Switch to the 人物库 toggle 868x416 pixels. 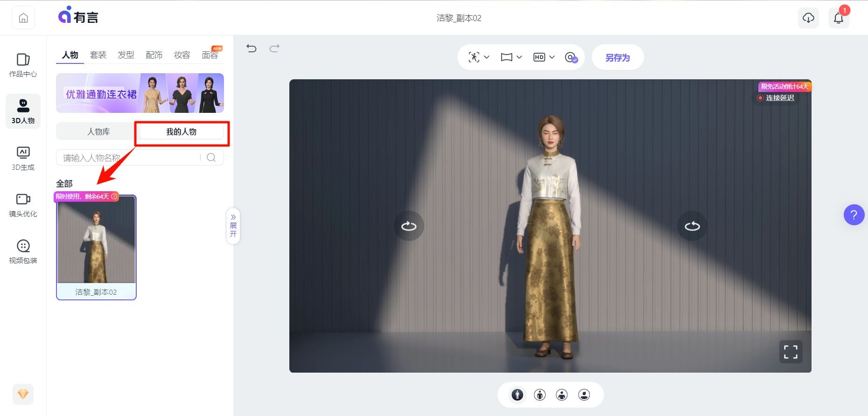click(98, 132)
